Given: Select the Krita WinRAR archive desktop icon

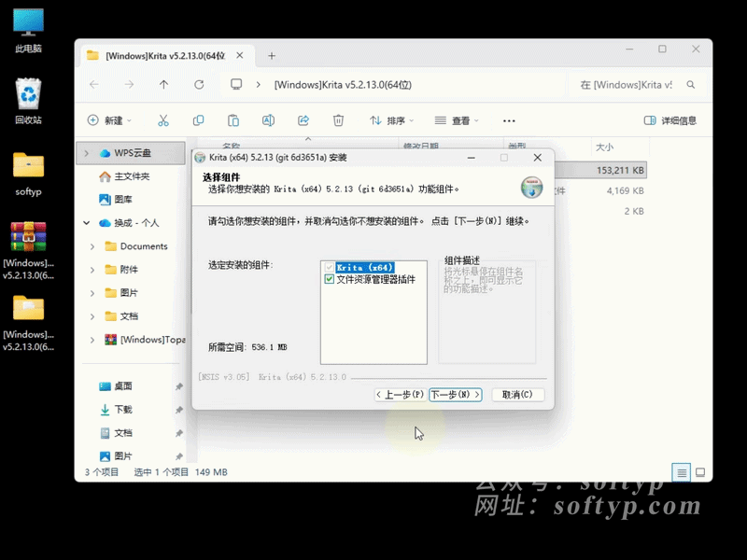Looking at the screenshot, I should (x=28, y=250).
